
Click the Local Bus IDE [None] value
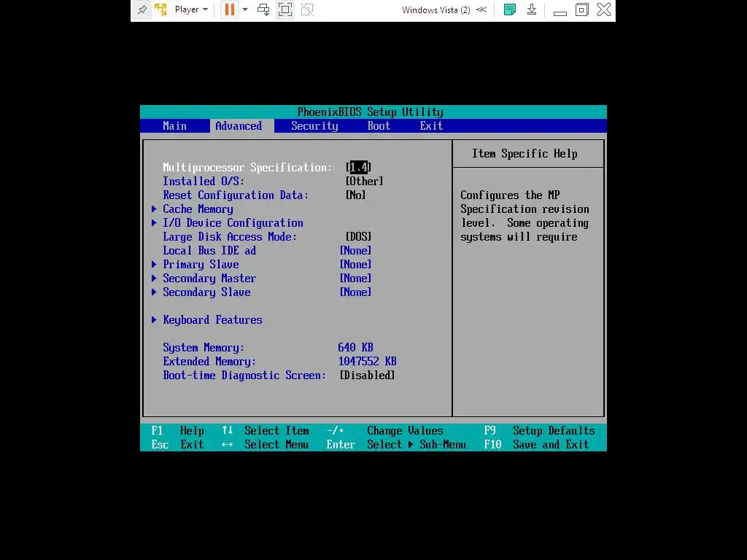click(x=355, y=251)
